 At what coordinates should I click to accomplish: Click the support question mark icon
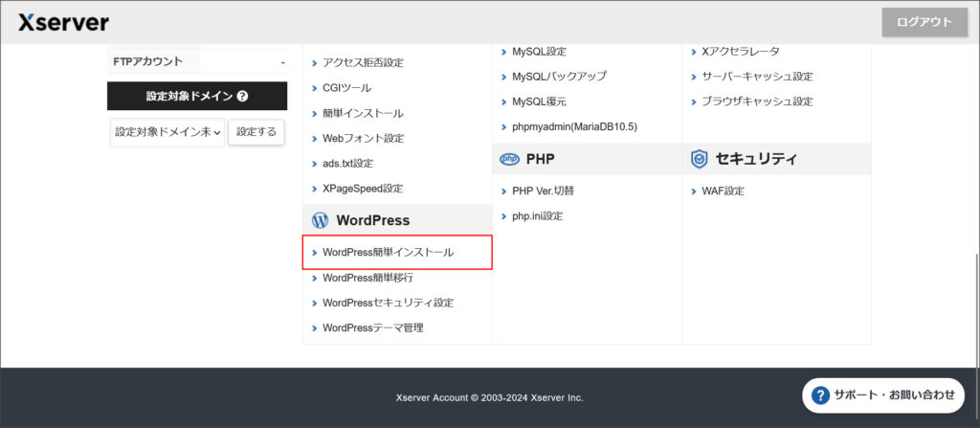(x=820, y=394)
